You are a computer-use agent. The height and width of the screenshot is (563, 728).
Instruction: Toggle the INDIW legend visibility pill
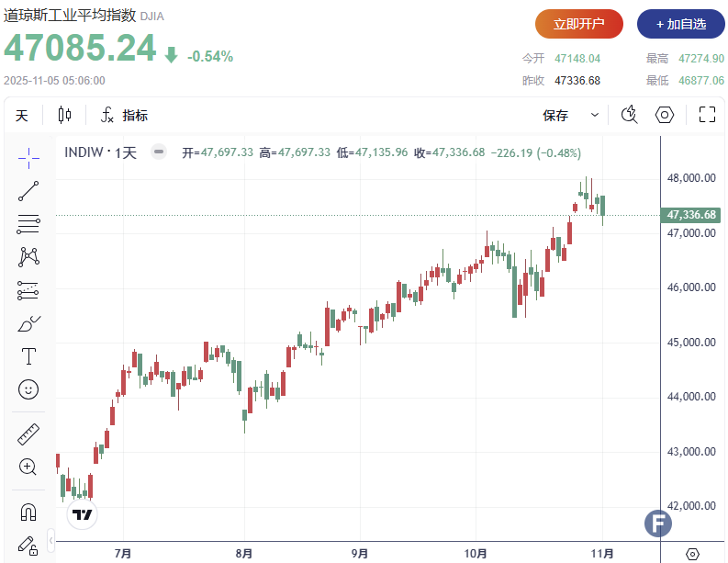tap(159, 152)
